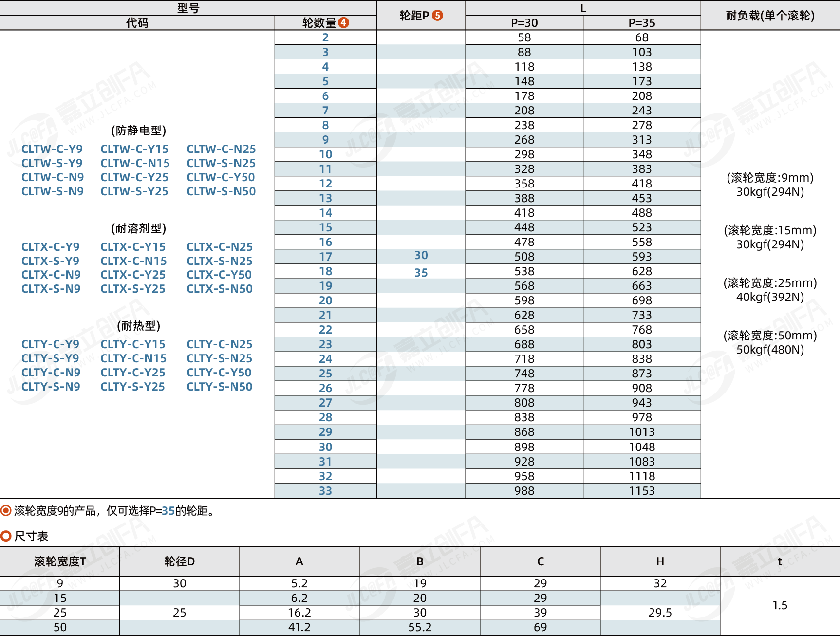
Task: Select model code CLTW-C-Y50
Action: (221, 177)
